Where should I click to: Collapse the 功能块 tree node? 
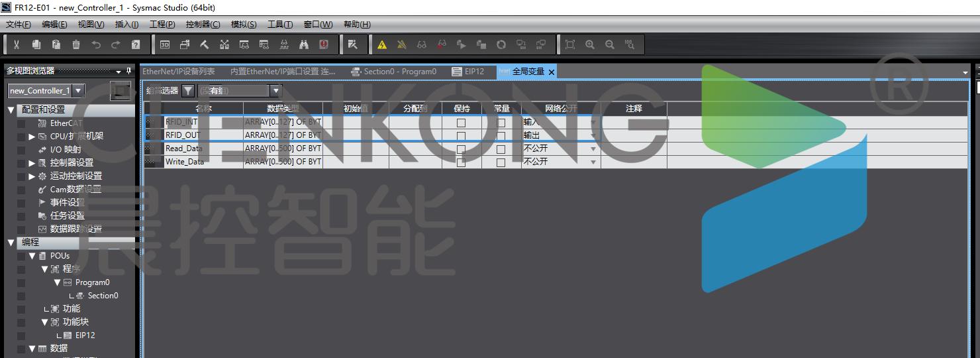coord(44,322)
